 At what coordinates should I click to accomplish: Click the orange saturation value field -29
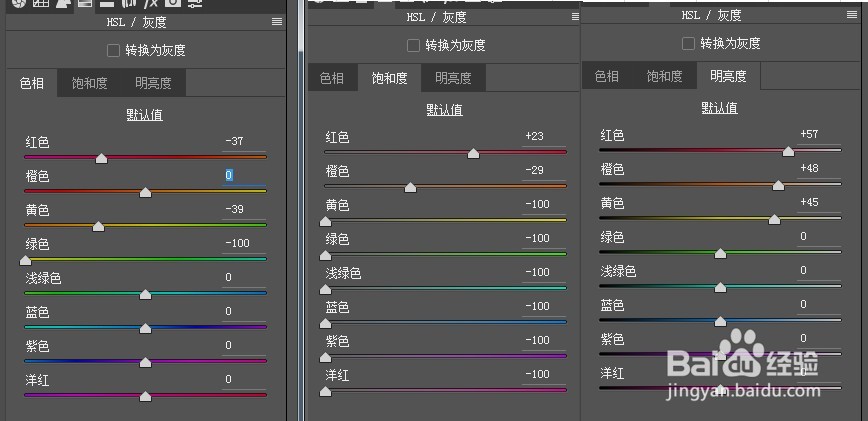[544, 171]
